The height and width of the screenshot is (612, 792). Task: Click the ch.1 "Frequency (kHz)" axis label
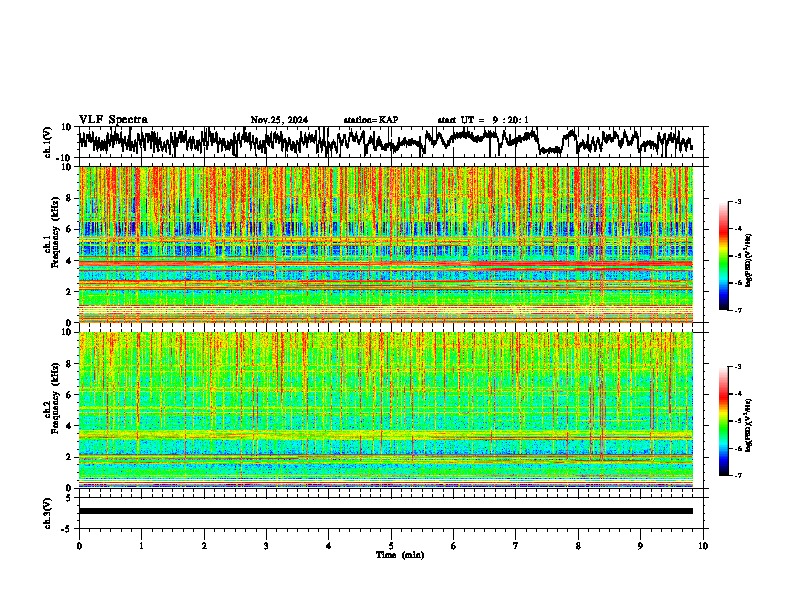[55, 233]
